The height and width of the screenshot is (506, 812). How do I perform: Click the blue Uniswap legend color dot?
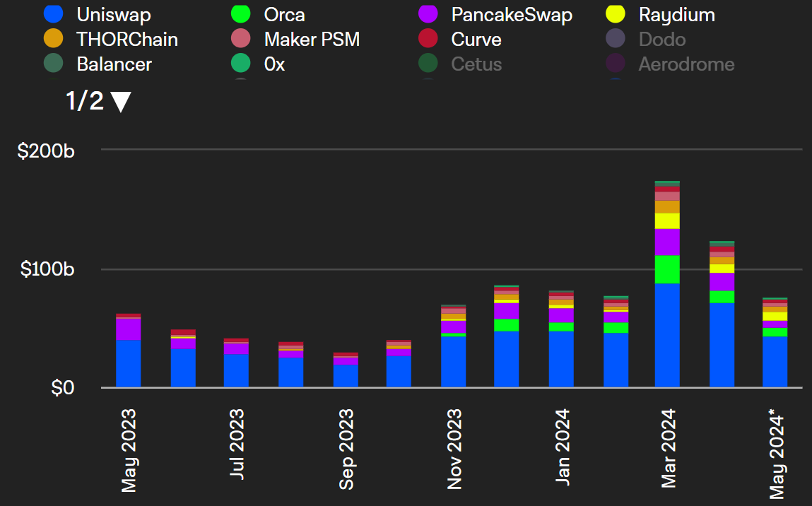53,13
